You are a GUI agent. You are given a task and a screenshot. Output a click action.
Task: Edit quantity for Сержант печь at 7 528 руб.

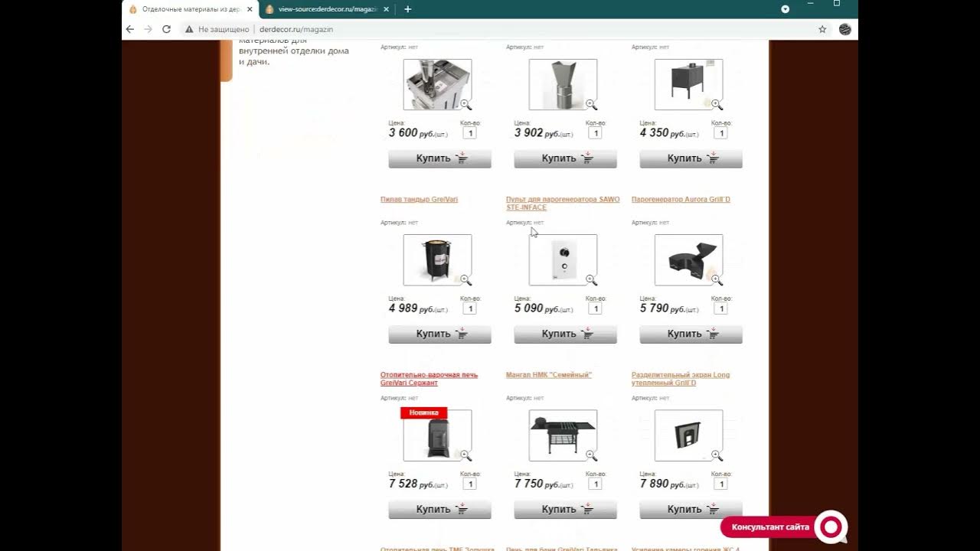pyautogui.click(x=469, y=484)
